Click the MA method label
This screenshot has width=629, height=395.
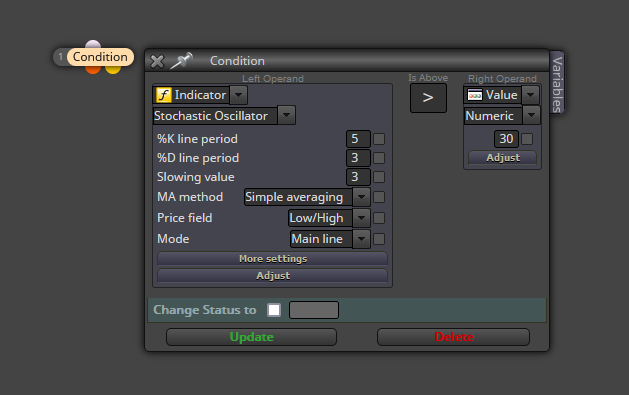click(x=190, y=197)
